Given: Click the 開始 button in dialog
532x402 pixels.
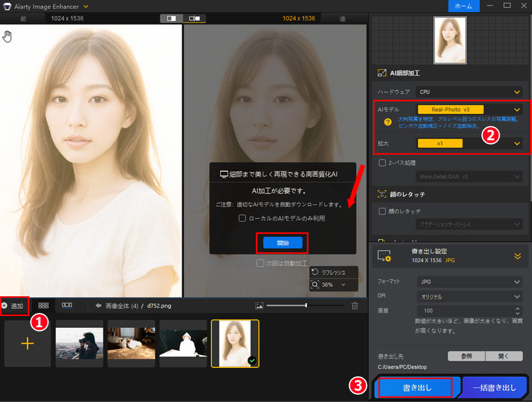Looking at the screenshot, I should pyautogui.click(x=283, y=243).
